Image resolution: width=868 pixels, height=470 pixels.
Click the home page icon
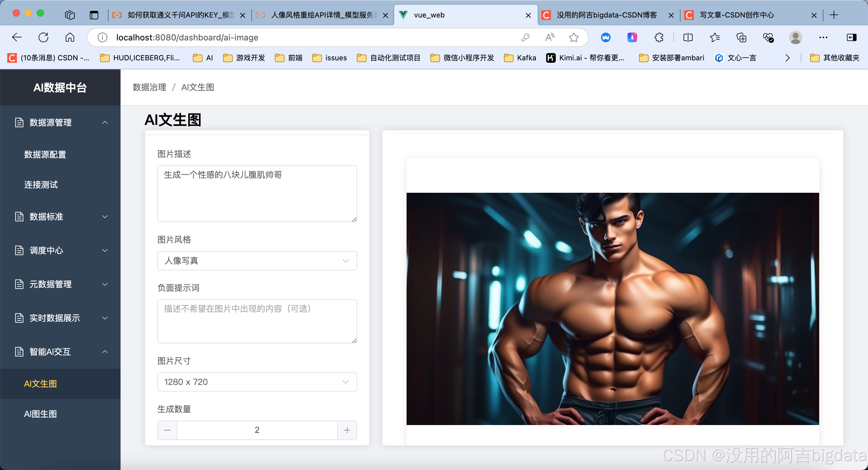pos(70,37)
